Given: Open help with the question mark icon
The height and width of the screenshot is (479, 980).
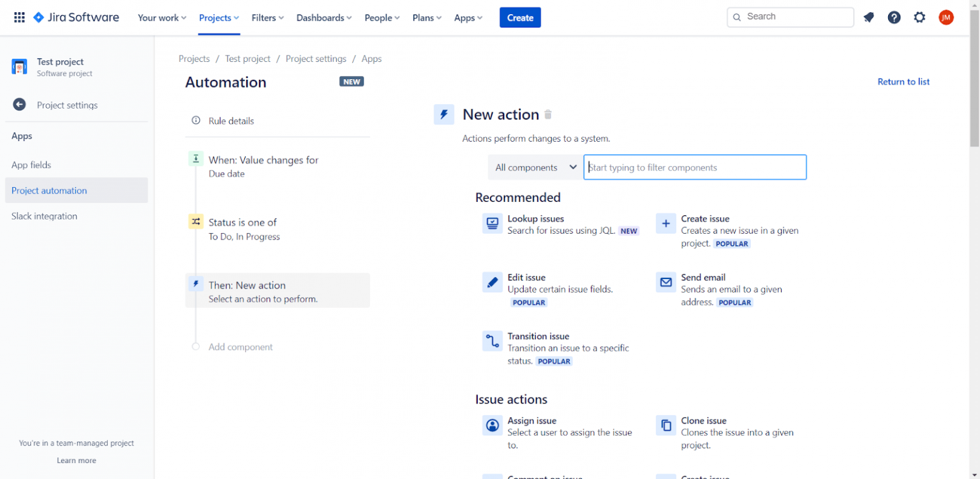Looking at the screenshot, I should point(894,17).
